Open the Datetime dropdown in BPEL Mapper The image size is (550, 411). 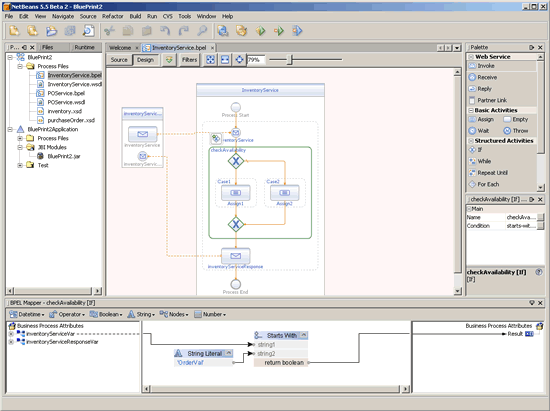(x=27, y=315)
